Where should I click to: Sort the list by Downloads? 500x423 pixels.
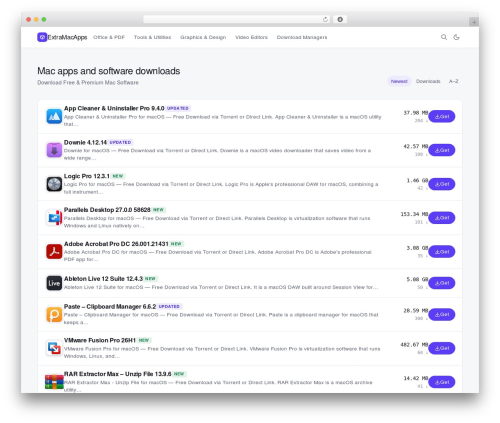428,81
